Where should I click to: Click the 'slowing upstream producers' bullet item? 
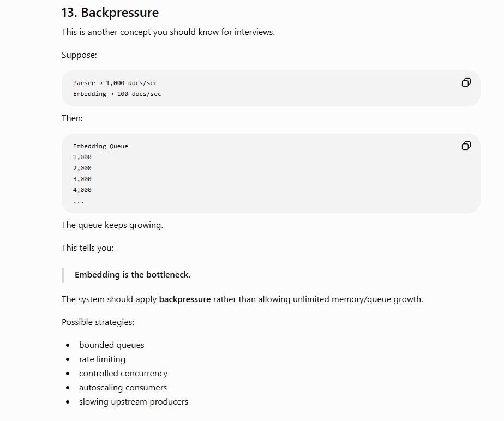[134, 402]
